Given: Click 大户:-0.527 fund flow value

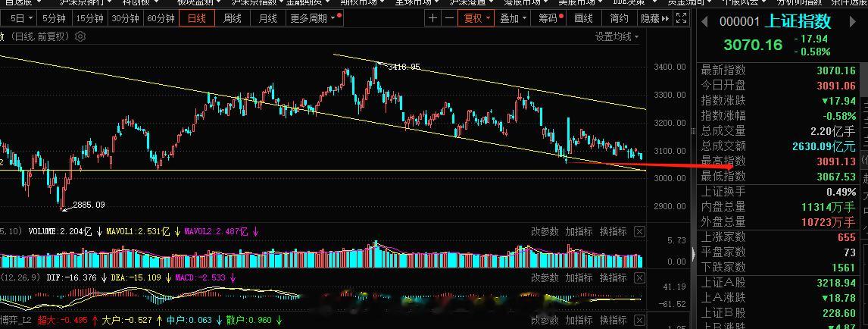Looking at the screenshot, I should coord(126,320).
